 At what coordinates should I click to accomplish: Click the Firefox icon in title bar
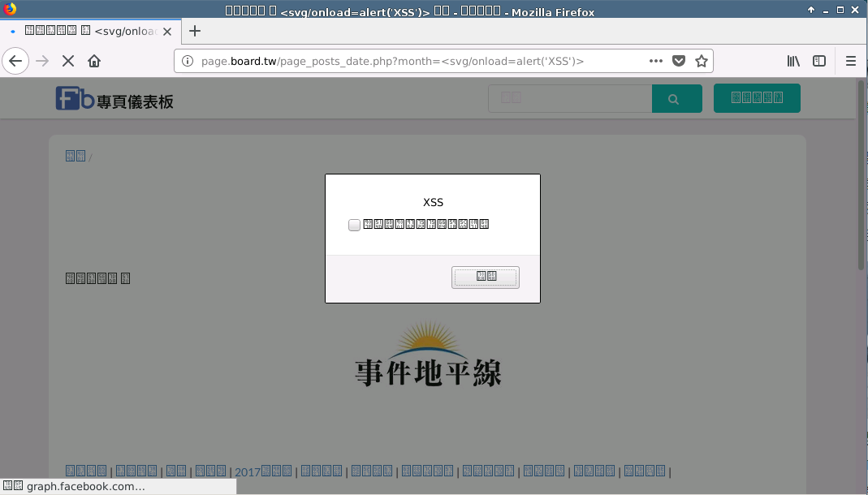tap(10, 9)
